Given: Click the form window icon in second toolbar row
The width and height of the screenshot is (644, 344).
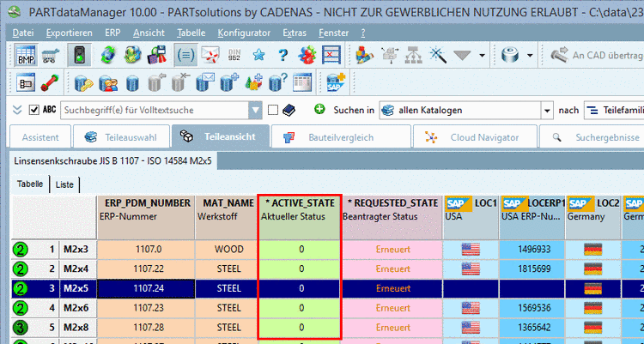Looking at the screenshot, I should click(x=26, y=83).
